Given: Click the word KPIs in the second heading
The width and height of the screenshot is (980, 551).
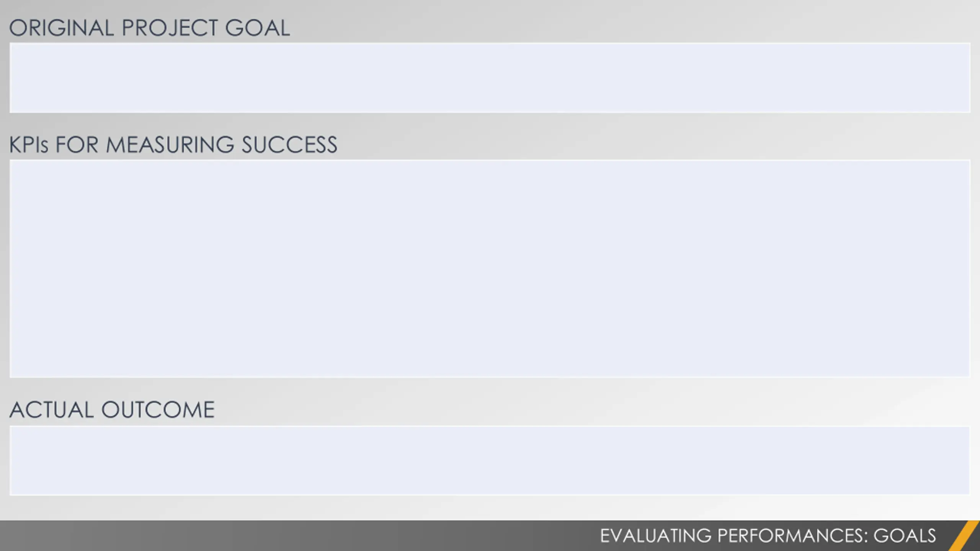Looking at the screenshot, I should pyautogui.click(x=29, y=145).
